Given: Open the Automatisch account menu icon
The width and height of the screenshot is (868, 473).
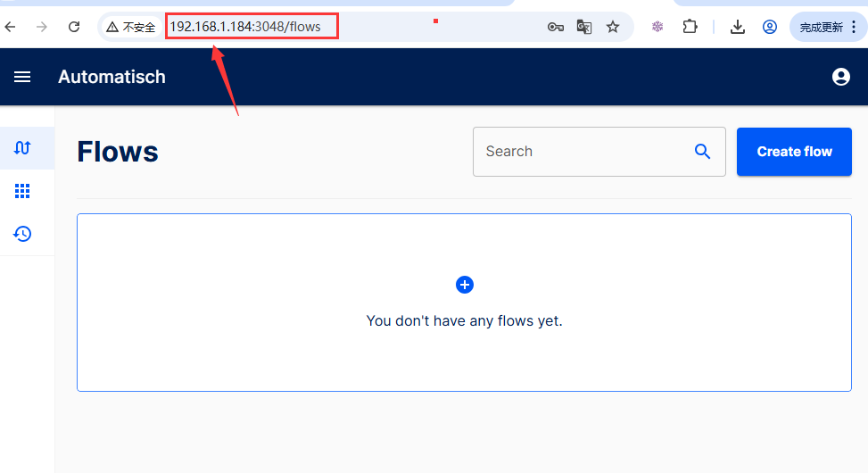Looking at the screenshot, I should pos(841,77).
